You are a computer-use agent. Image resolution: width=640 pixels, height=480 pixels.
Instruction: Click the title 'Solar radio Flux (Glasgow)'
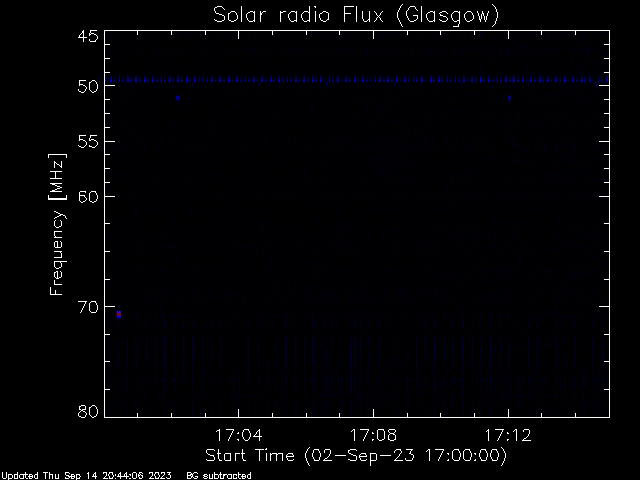pos(356,15)
